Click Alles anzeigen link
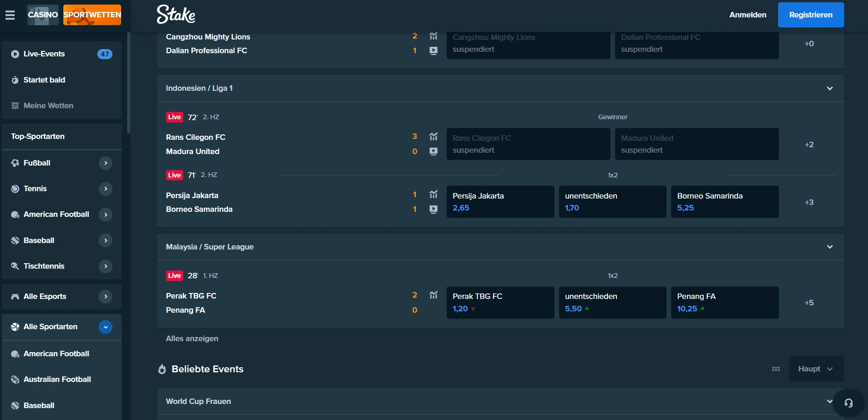The height and width of the screenshot is (420, 868). point(192,338)
